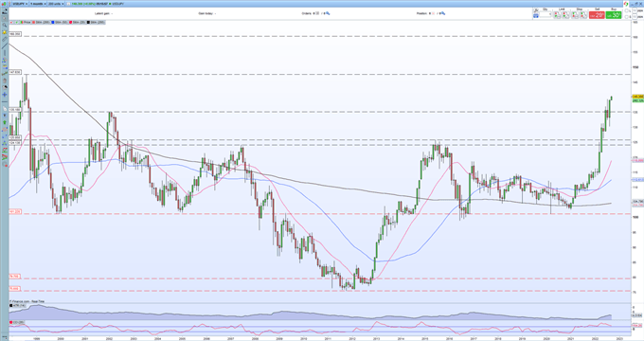The image size is (644, 341).
Task: Click the blue order ticket icon below wrench
Action: 536,16
